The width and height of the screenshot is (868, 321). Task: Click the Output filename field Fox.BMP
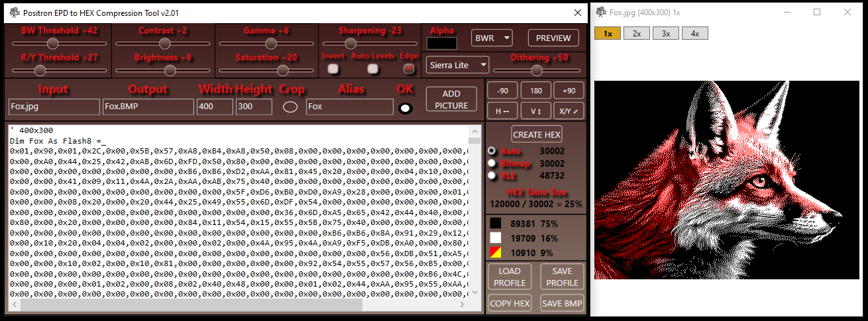pos(148,107)
